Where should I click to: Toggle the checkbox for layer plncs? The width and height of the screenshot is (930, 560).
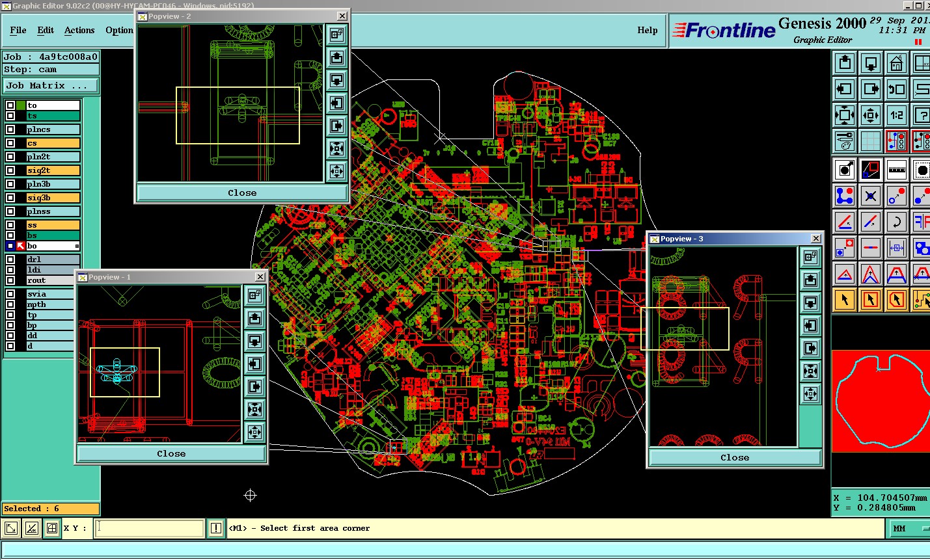10,129
